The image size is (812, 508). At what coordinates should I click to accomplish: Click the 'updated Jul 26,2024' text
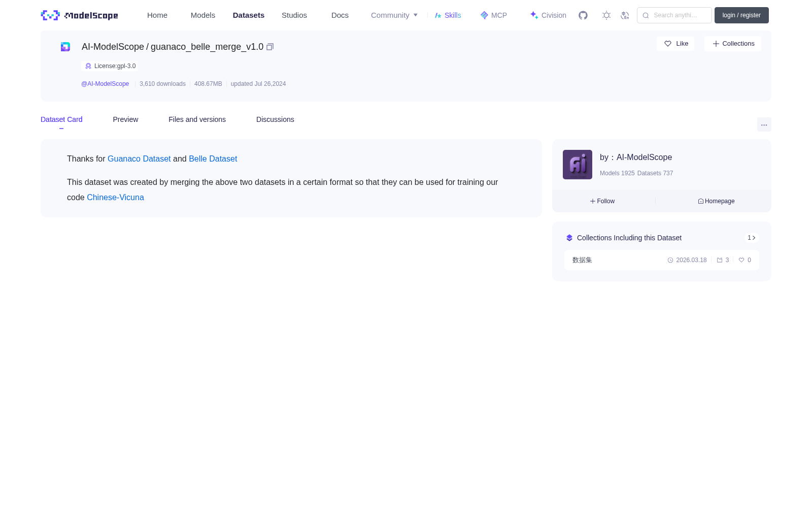tap(258, 84)
